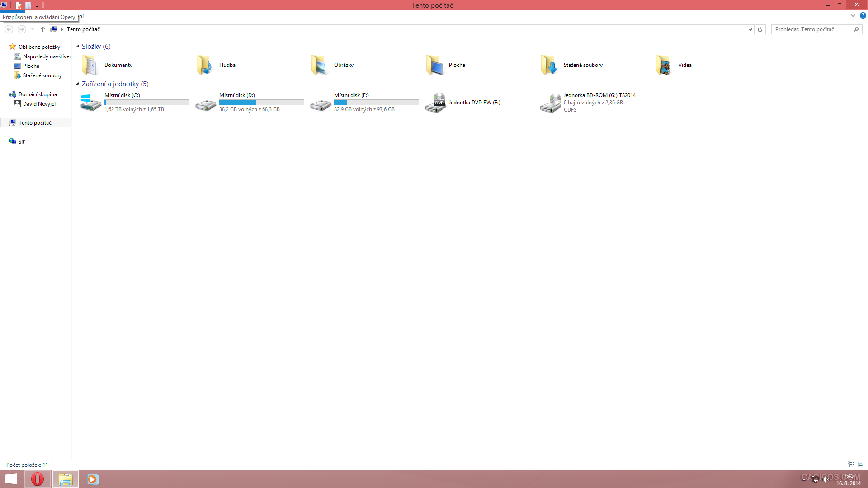Open the help question mark icon

click(863, 15)
